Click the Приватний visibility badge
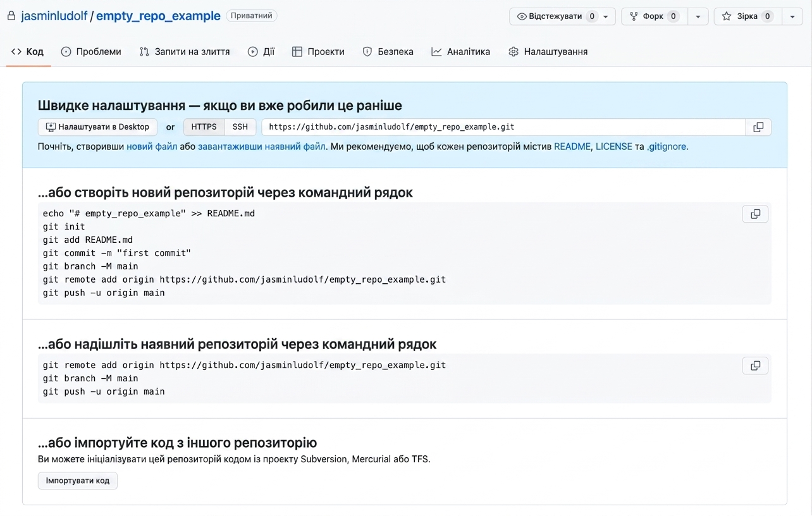Screen dimensions: 812x516 pos(252,16)
